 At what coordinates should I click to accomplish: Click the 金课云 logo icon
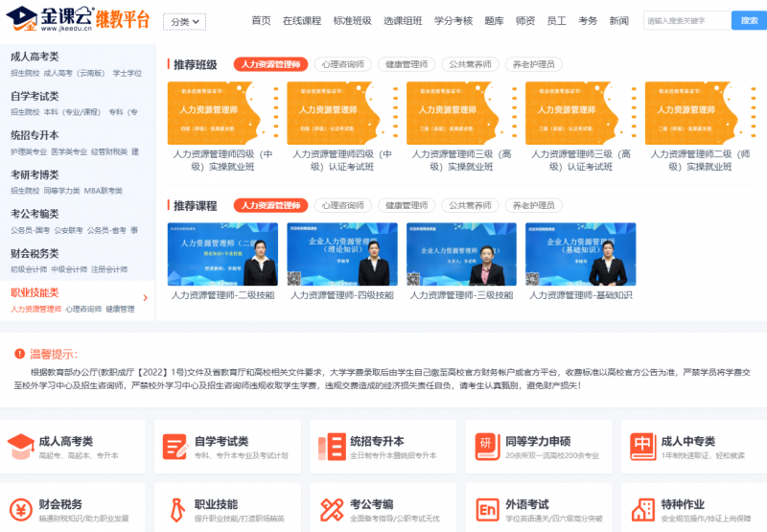(x=22, y=19)
